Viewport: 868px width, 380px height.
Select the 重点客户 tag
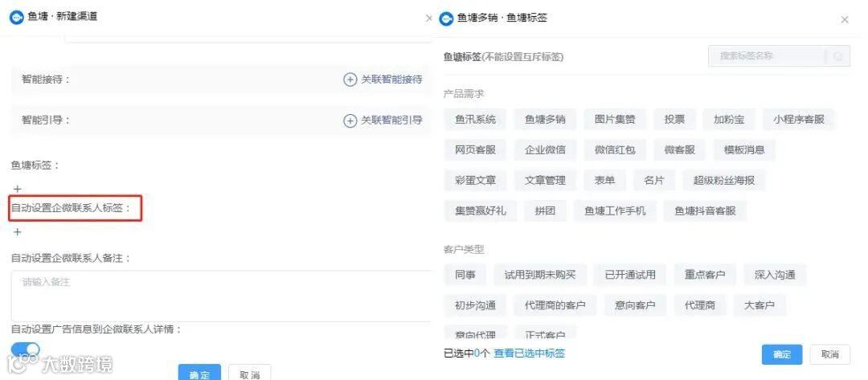705,275
